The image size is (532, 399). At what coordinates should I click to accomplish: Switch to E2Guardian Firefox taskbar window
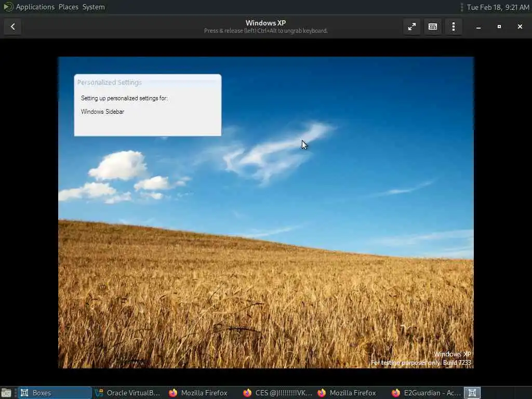pyautogui.click(x=426, y=393)
